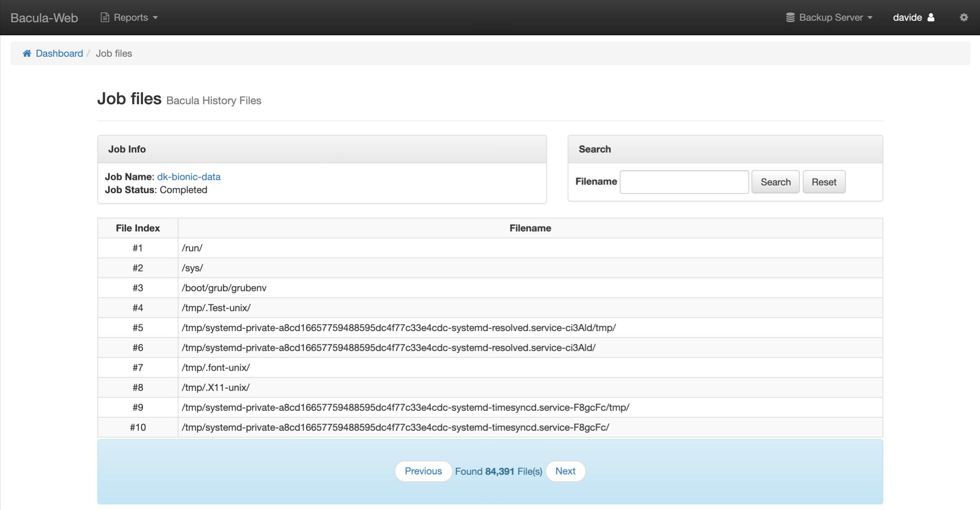Click the Filename column header
The width and height of the screenshot is (980, 510).
tap(530, 228)
